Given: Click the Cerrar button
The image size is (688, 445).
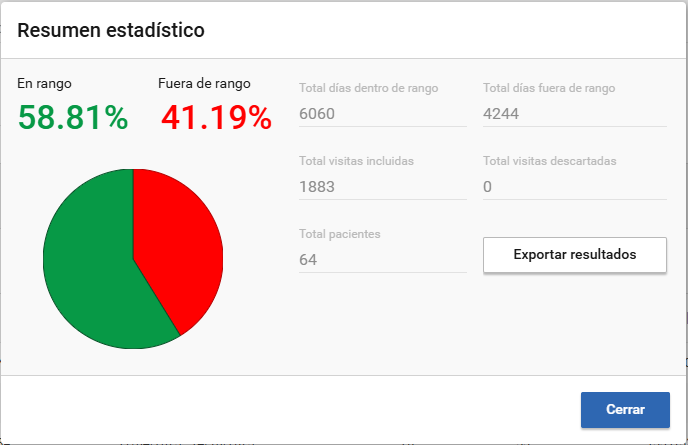Looking at the screenshot, I should point(625,409).
